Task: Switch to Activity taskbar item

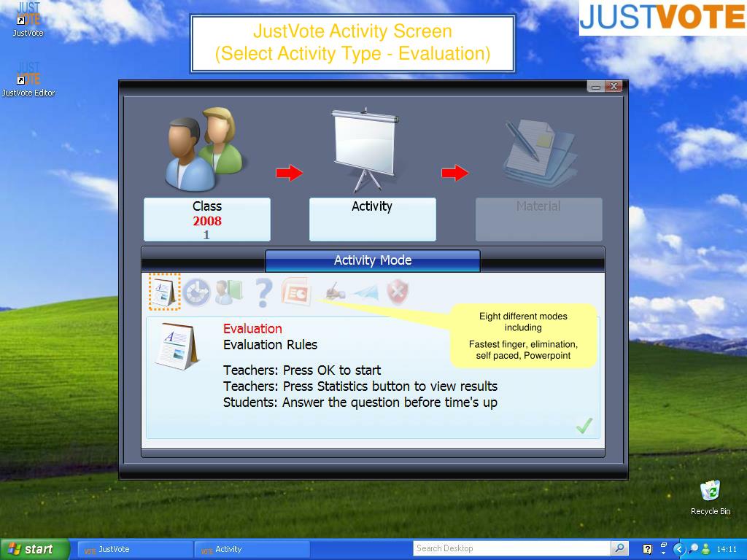Action: click(x=252, y=550)
